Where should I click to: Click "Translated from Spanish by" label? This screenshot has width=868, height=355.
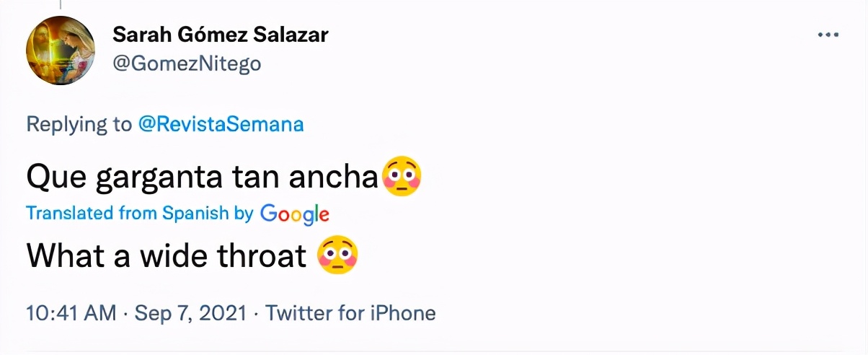(x=139, y=214)
